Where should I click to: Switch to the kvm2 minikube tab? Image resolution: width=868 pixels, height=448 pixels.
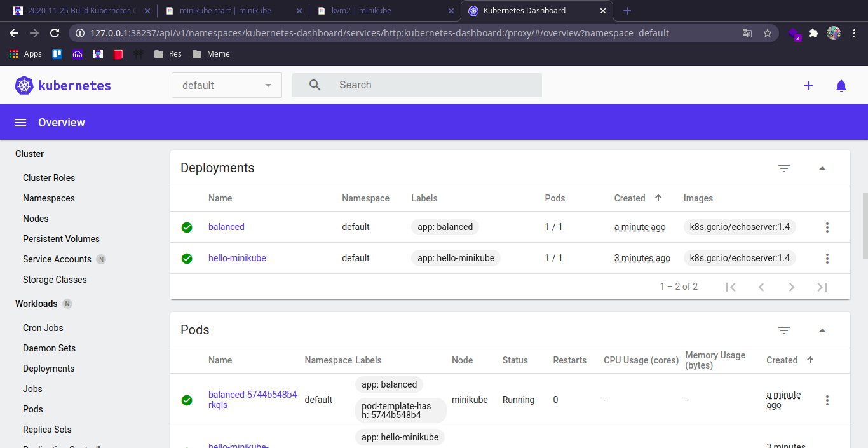(x=386, y=11)
